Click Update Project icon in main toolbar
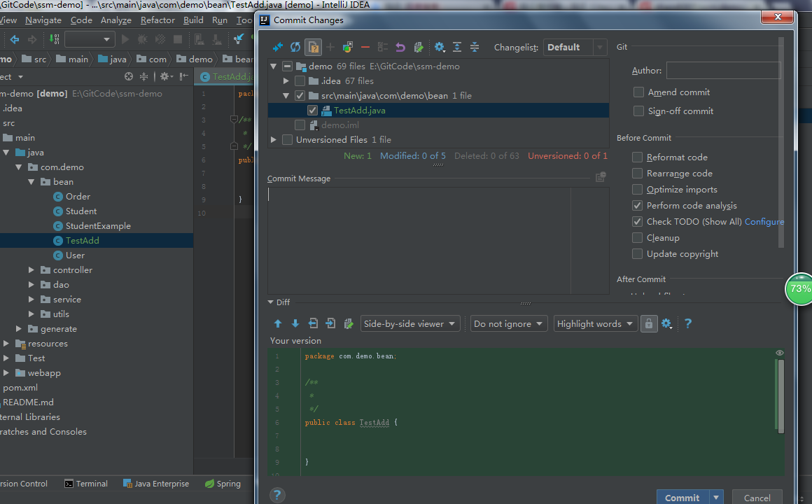The width and height of the screenshot is (812, 504). tap(238, 39)
